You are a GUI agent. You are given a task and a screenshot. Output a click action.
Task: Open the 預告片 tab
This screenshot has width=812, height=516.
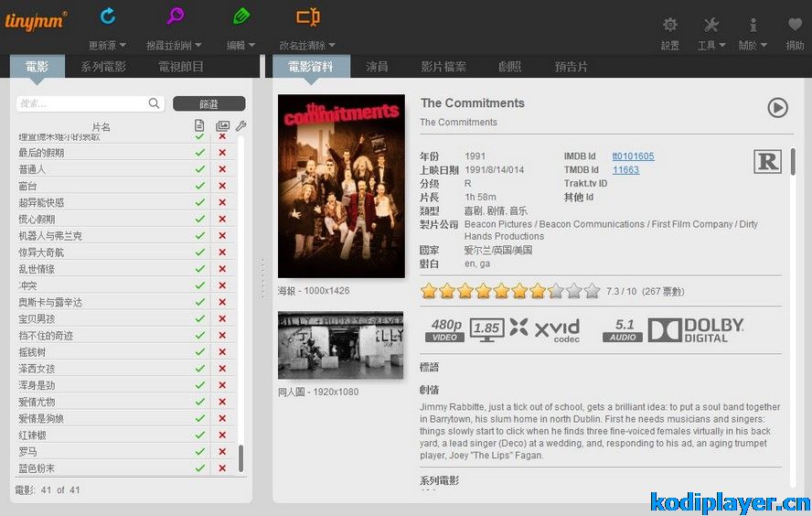click(x=572, y=67)
